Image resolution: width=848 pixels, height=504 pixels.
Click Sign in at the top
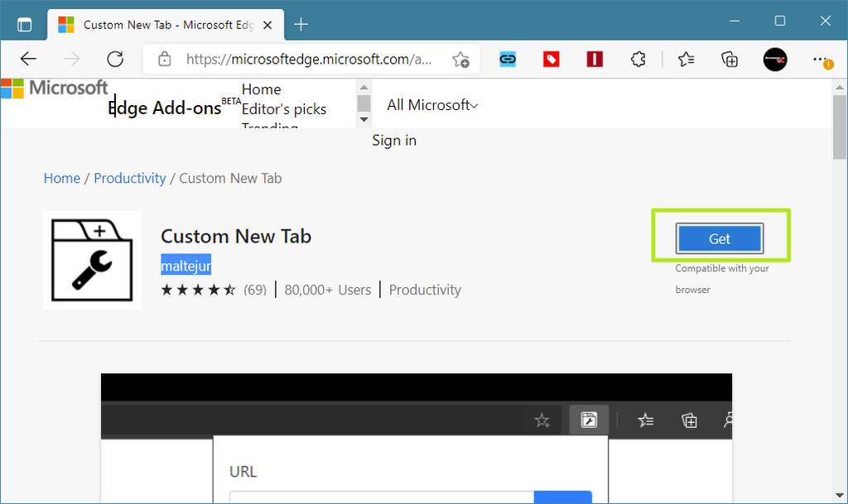click(393, 140)
